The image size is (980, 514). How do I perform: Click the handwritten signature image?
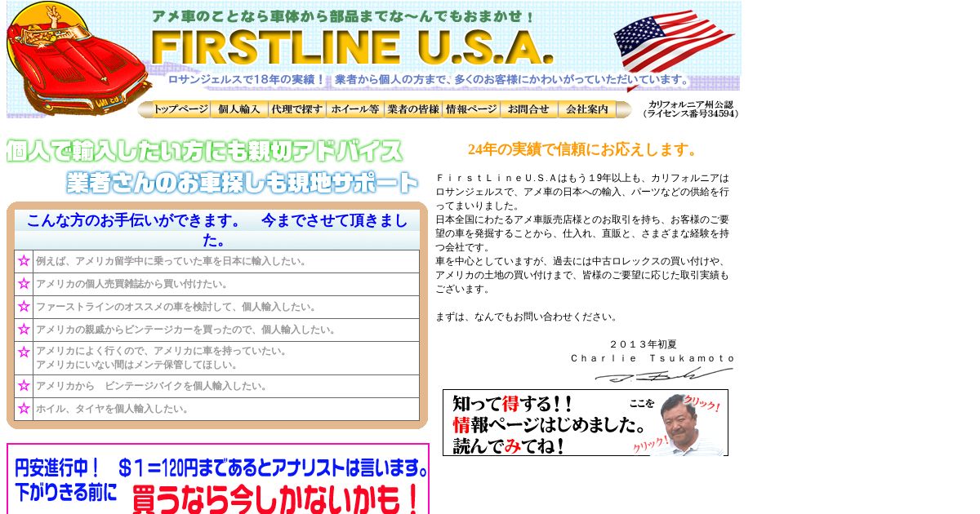(663, 374)
